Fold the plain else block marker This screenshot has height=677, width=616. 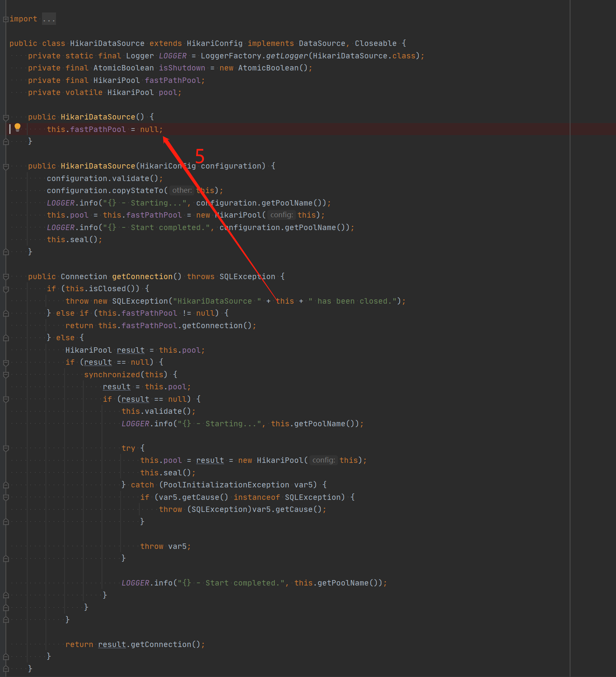6,338
